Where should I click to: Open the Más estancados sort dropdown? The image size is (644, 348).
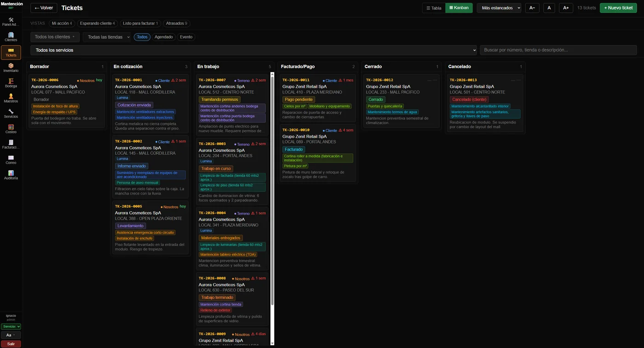(499, 8)
